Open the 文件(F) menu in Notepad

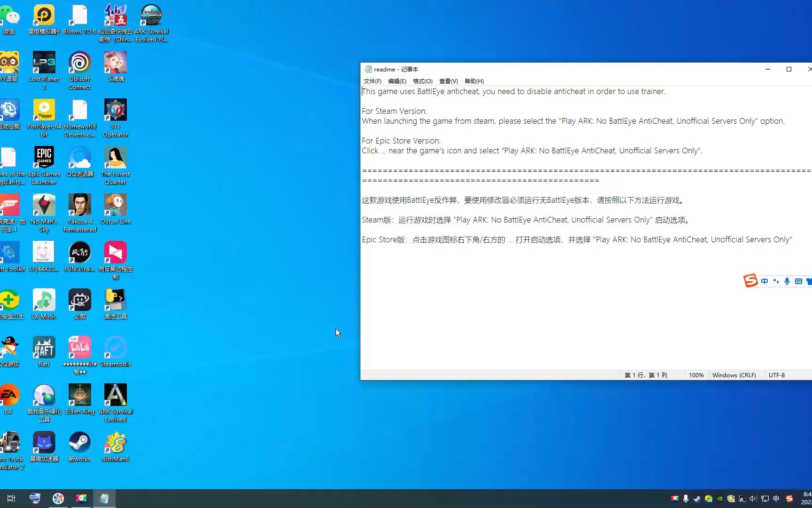click(372, 81)
